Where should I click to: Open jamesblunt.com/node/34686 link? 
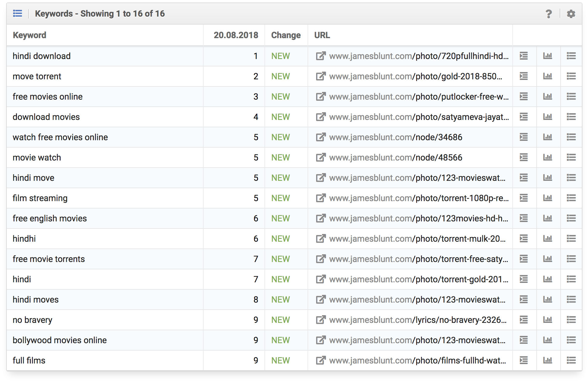[x=396, y=137]
